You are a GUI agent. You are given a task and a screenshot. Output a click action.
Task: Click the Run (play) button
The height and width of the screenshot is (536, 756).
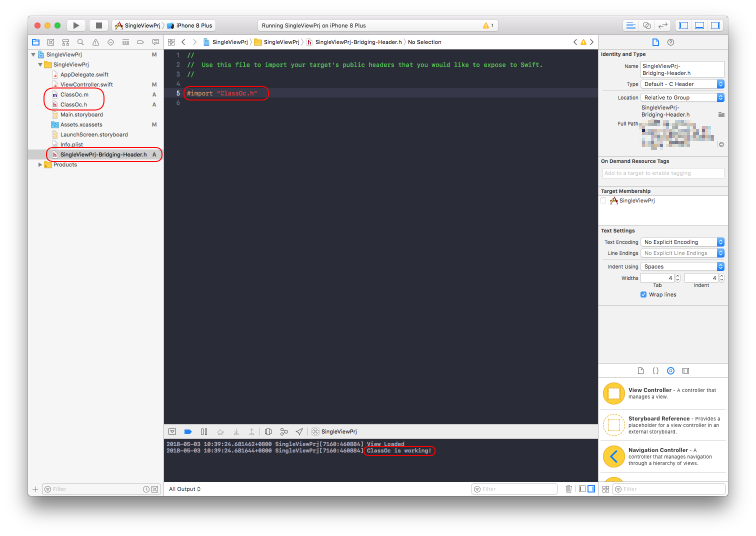pos(76,25)
